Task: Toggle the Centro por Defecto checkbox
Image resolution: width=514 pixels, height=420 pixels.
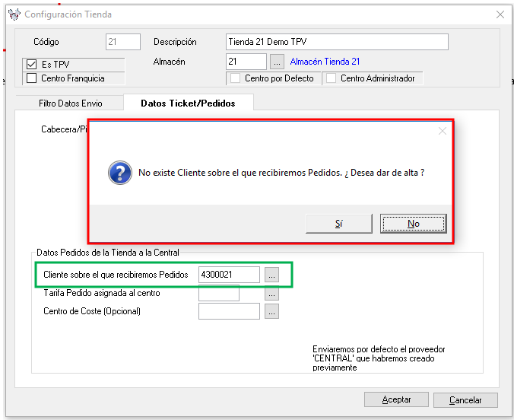Action: (x=236, y=78)
